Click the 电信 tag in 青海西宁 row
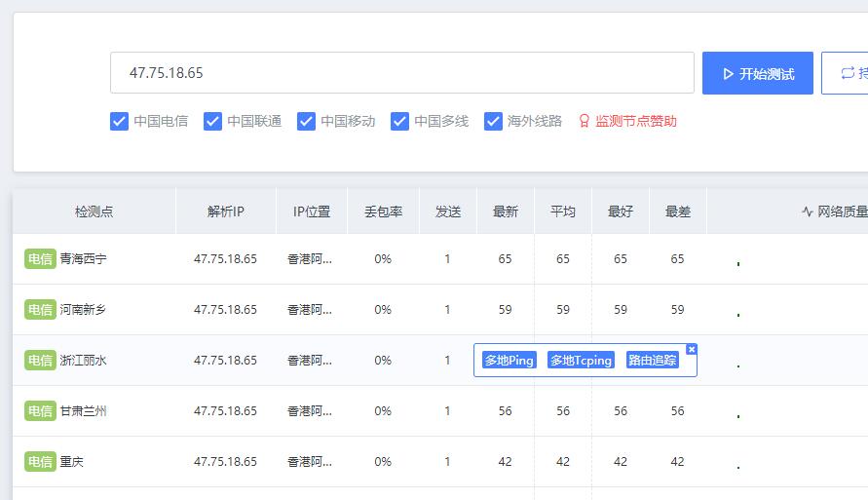This screenshot has width=868, height=500. coord(40,258)
